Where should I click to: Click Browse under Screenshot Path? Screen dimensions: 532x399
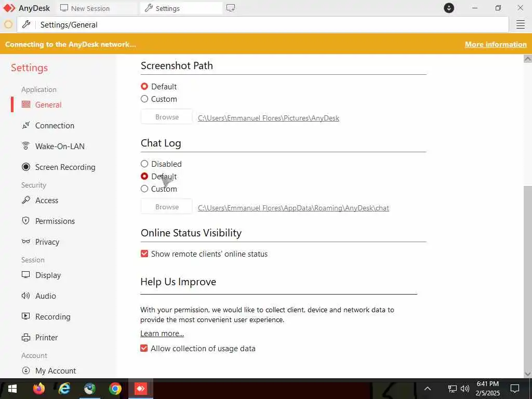(167, 117)
